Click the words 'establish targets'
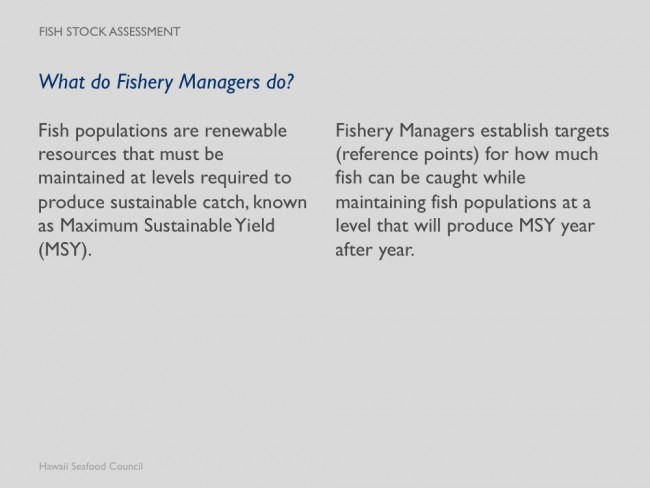 [x=545, y=131]
